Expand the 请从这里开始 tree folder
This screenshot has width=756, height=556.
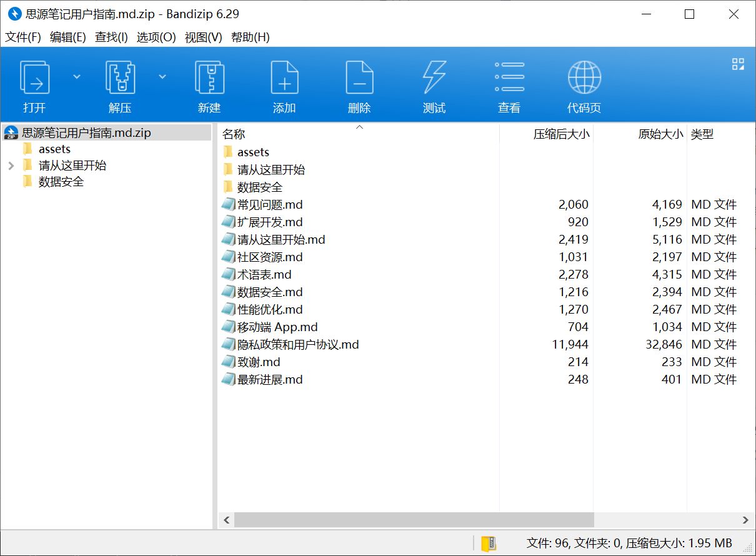coord(11,166)
